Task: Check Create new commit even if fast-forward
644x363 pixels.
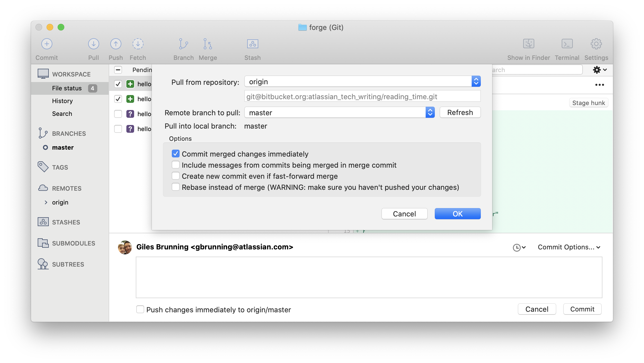Action: [x=176, y=176]
